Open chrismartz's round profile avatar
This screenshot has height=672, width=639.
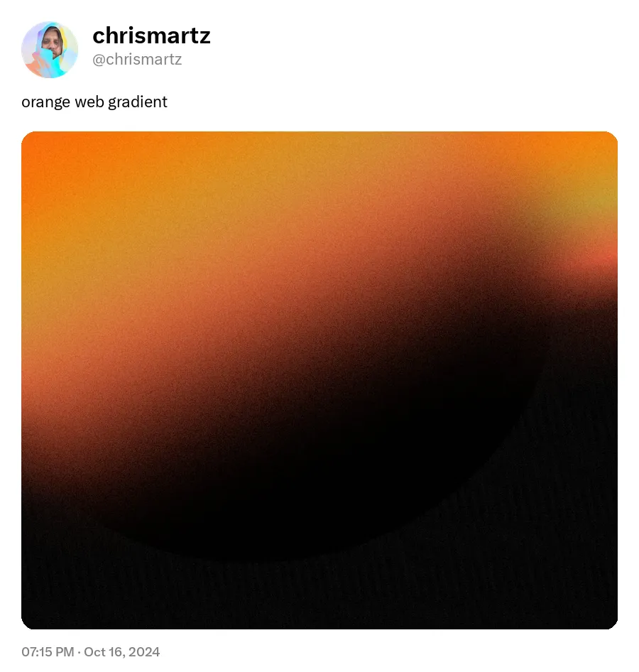pos(50,50)
